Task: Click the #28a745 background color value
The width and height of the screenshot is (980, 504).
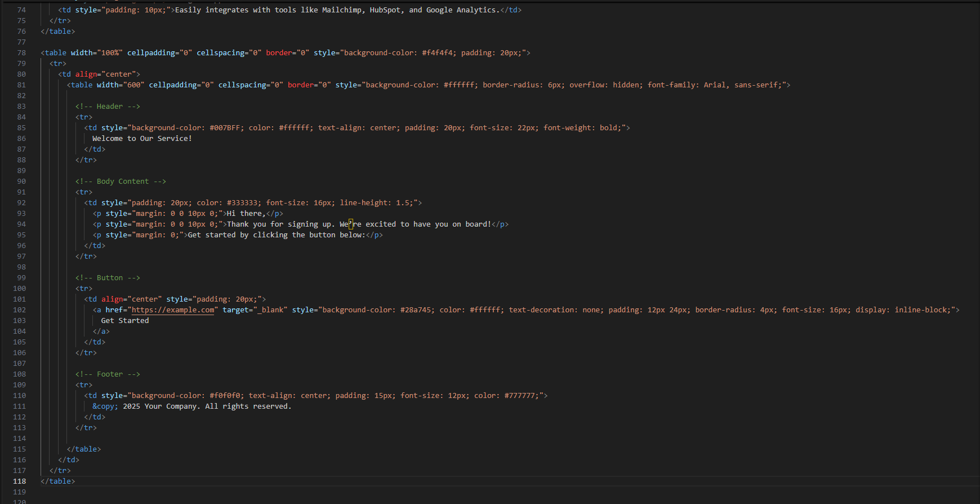Action: [x=417, y=310]
